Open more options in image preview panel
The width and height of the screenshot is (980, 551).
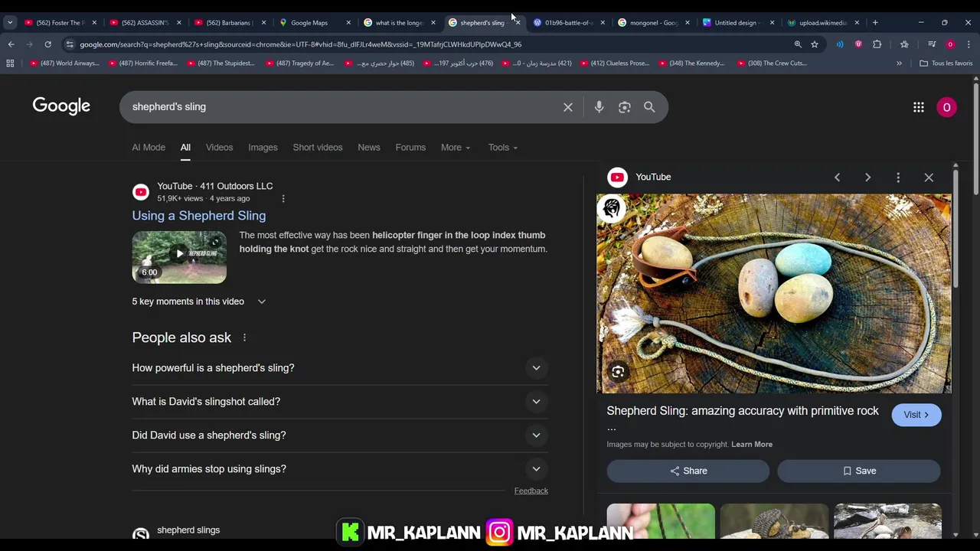coord(898,178)
